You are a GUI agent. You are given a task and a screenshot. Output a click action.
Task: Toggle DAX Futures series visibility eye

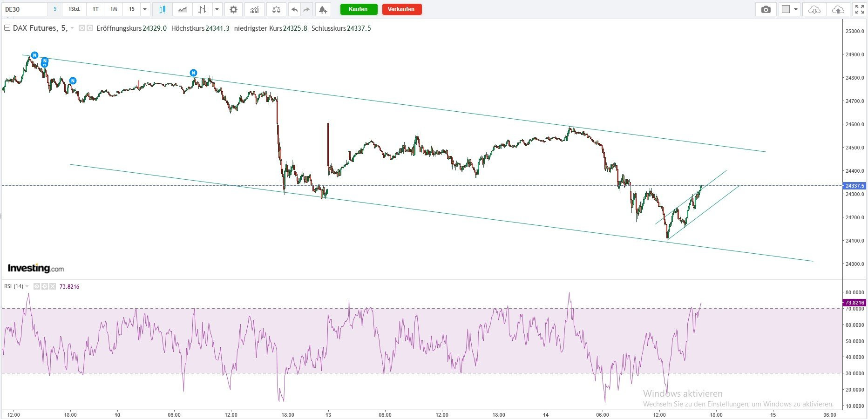pos(82,28)
